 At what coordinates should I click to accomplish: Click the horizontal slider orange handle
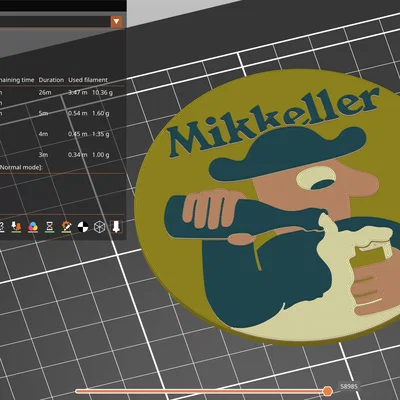tap(328, 391)
